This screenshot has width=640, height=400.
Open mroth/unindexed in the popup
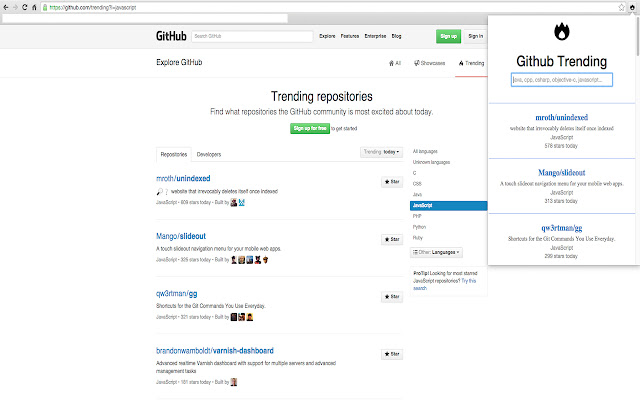pyautogui.click(x=562, y=118)
